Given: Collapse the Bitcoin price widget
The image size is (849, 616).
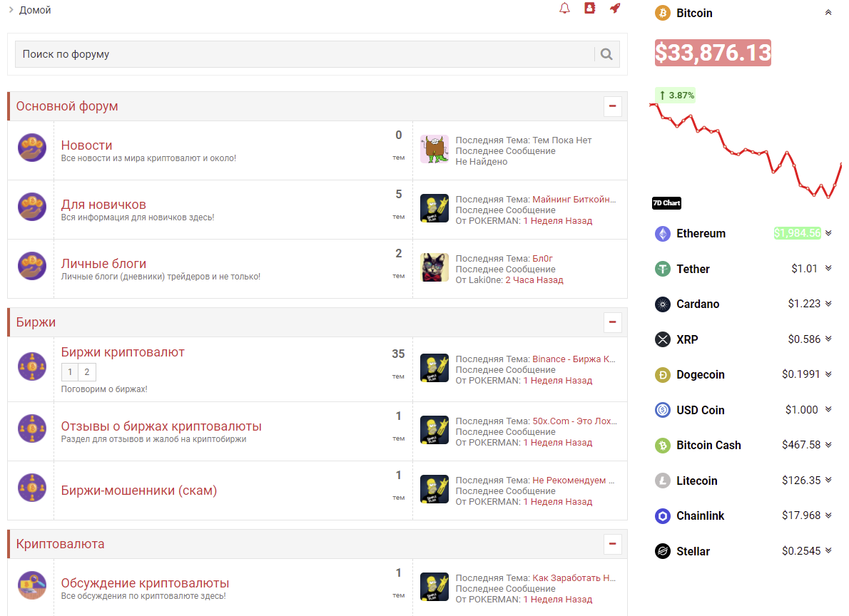Looking at the screenshot, I should pyautogui.click(x=828, y=12).
